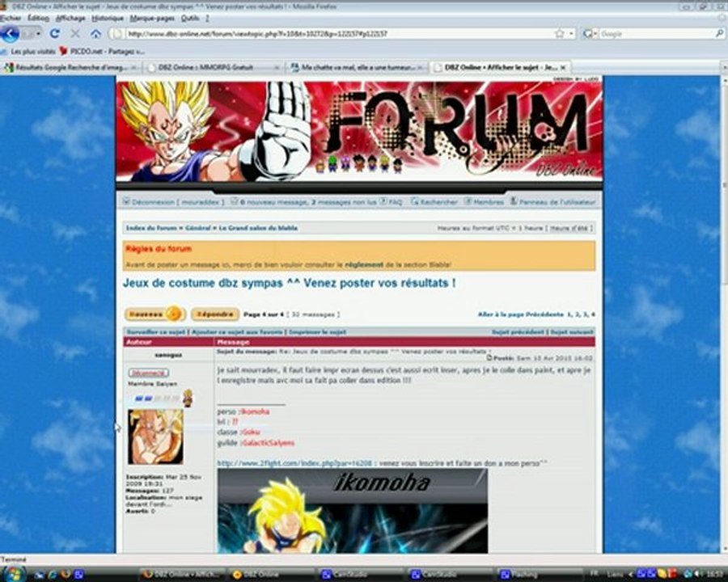Click Surveiller ce sujet link
Image resolution: width=728 pixels, height=582 pixels.
point(156,332)
